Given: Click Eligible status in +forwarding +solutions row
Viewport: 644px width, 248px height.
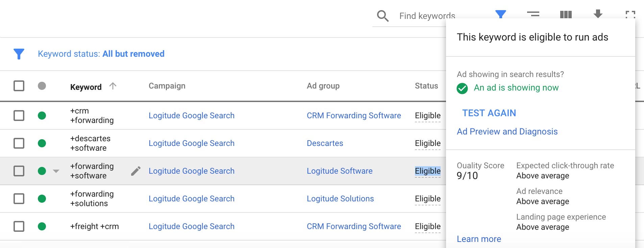Looking at the screenshot, I should pos(428,199).
